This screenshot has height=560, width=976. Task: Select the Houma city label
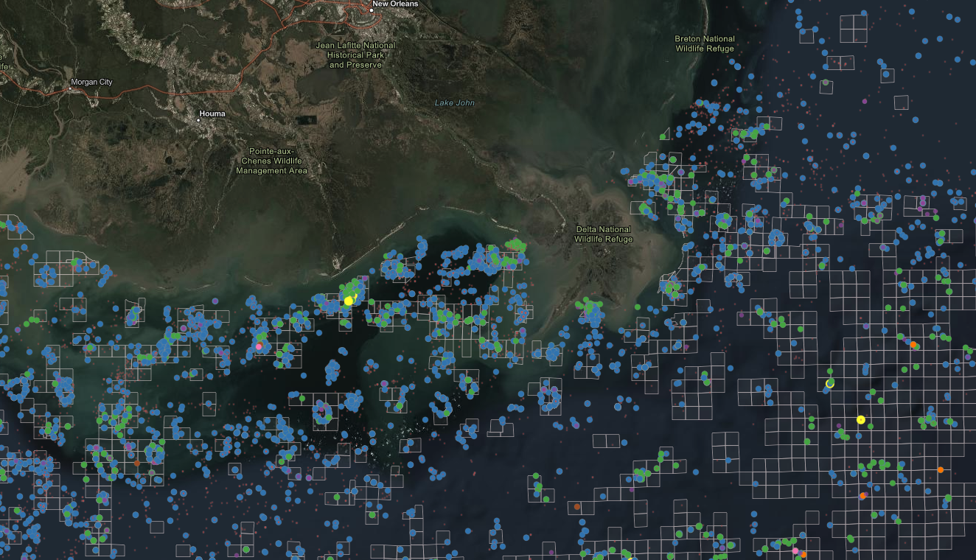(x=212, y=114)
